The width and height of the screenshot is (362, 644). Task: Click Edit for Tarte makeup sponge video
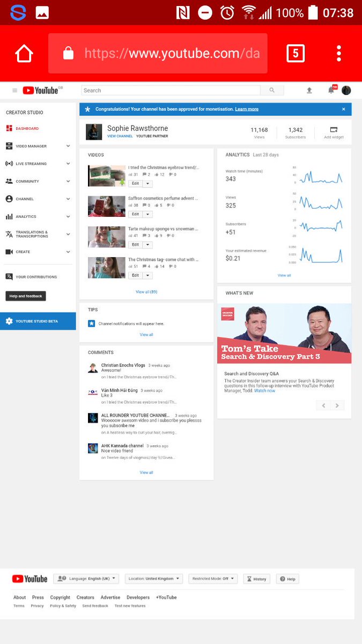135,245
